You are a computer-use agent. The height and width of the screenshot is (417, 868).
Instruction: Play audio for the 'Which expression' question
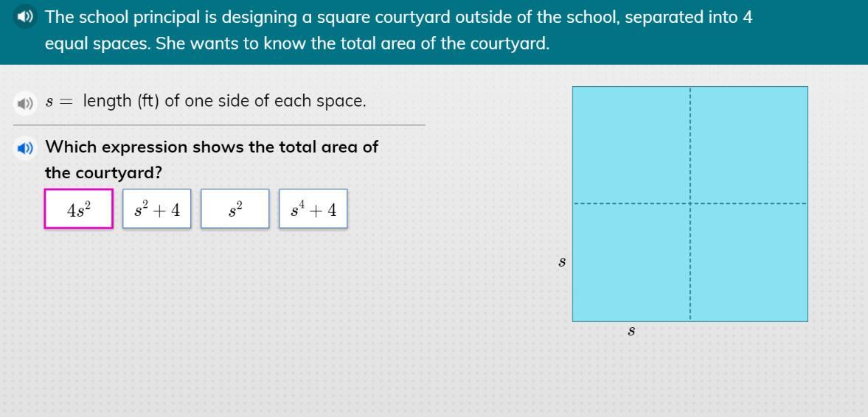(x=24, y=148)
